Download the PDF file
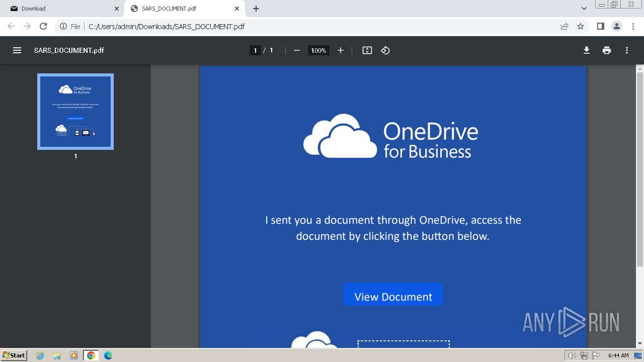 coord(587,50)
